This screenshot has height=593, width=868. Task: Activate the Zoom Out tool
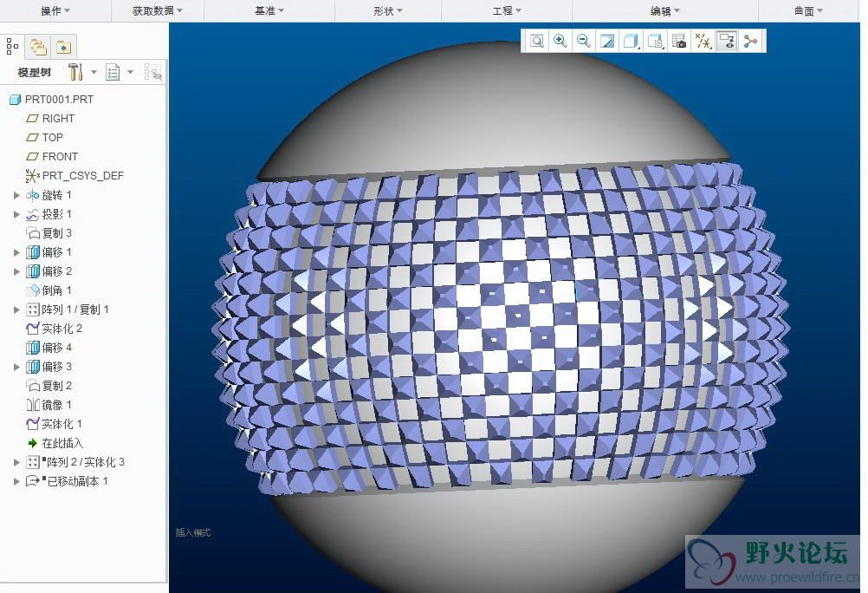[584, 41]
